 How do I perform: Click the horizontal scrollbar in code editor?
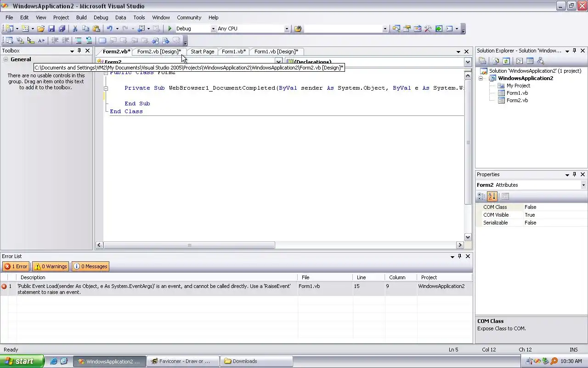pos(189,245)
